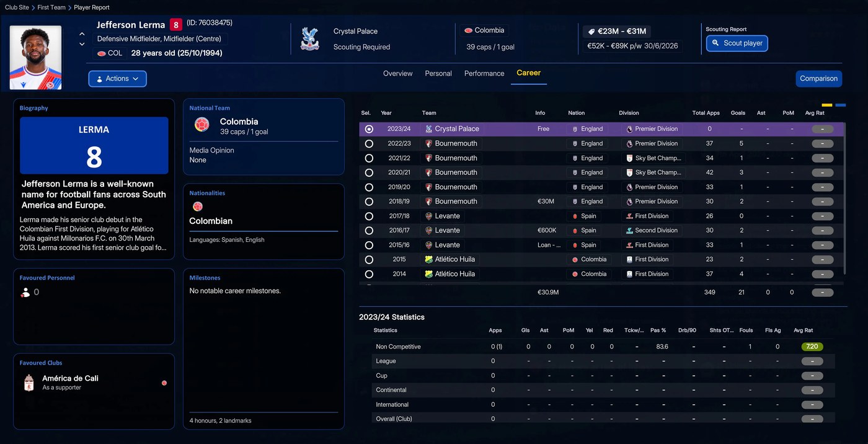Click the América de Cali club badge
This screenshot has width=868, height=444.
pos(29,383)
